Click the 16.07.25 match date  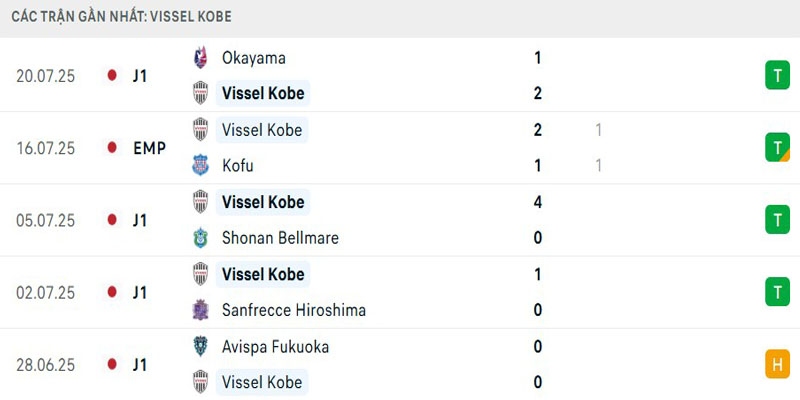coord(46,148)
